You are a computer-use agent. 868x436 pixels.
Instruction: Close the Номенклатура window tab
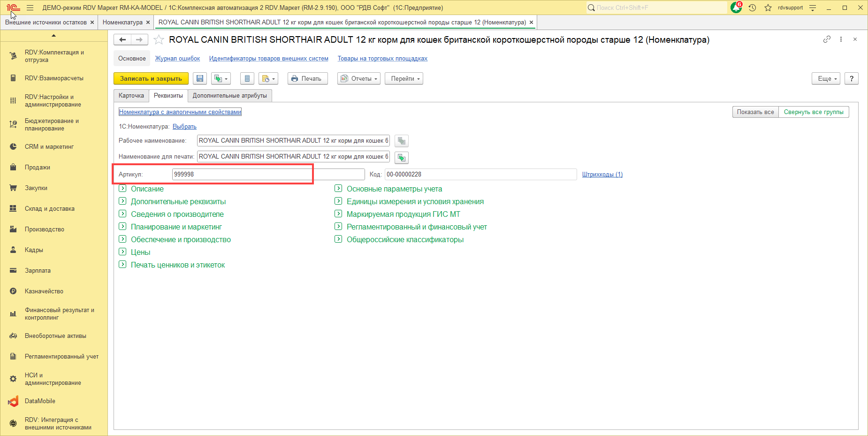coord(148,23)
